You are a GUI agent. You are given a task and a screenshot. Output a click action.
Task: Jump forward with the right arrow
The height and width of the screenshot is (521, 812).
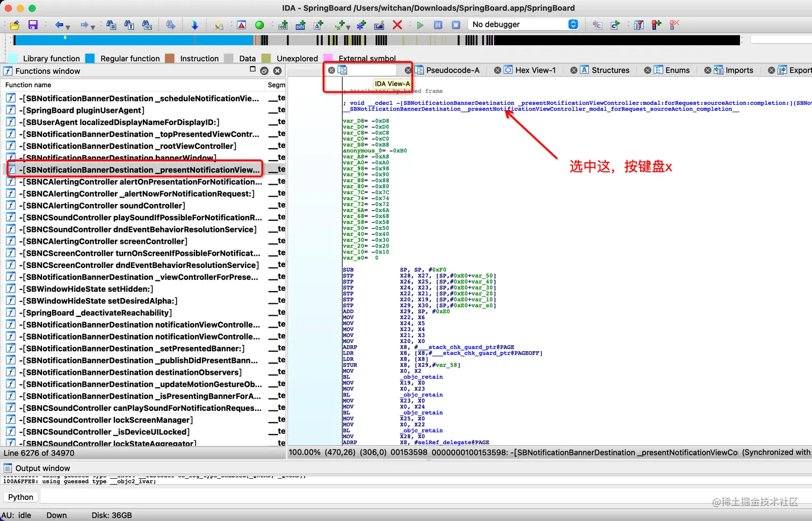[x=84, y=25]
